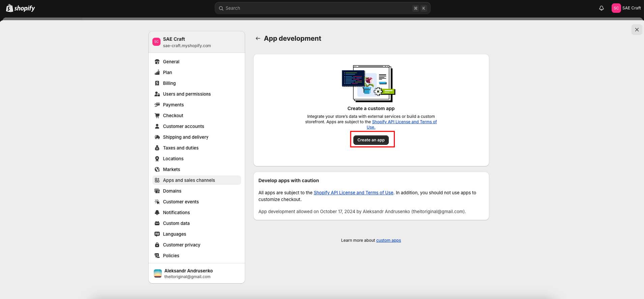644x299 pixels.
Task: Close the settings panel with X
Action: click(637, 30)
